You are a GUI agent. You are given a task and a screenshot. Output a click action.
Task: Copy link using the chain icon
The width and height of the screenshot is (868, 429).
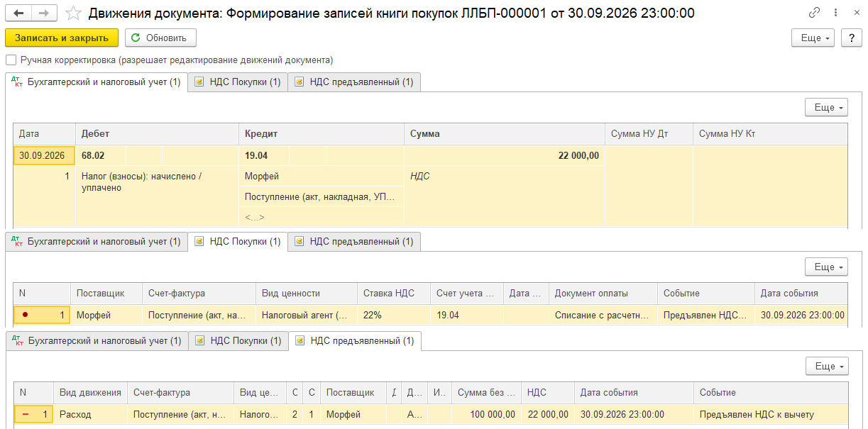pyautogui.click(x=814, y=13)
